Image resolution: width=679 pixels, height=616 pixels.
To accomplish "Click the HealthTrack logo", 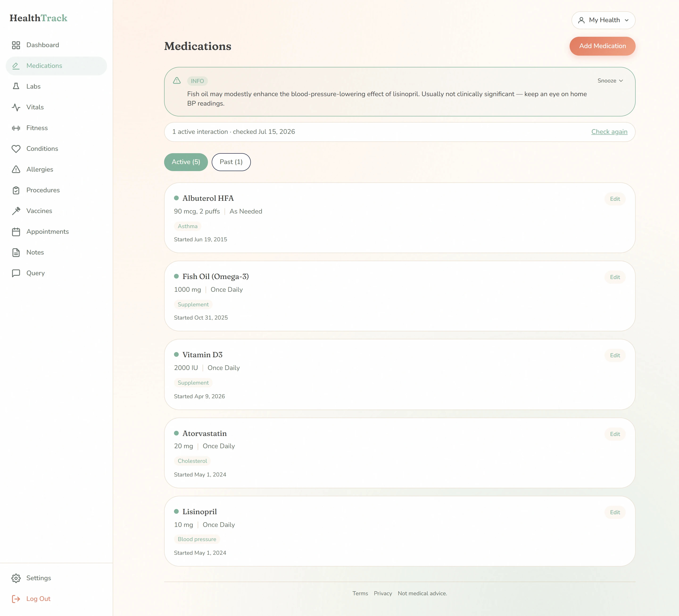I will pyautogui.click(x=38, y=18).
